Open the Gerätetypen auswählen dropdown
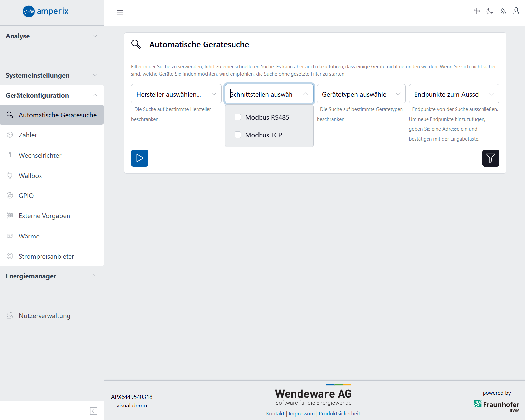The image size is (525, 420). point(361,94)
